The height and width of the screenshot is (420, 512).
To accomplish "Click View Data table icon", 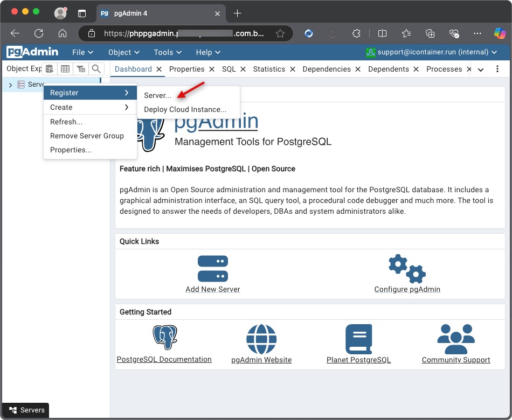I will 65,69.
